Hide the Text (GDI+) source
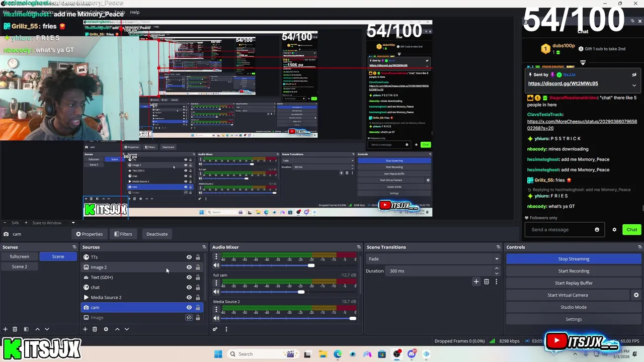Screen dimensions: 644x362 coord(189,277)
